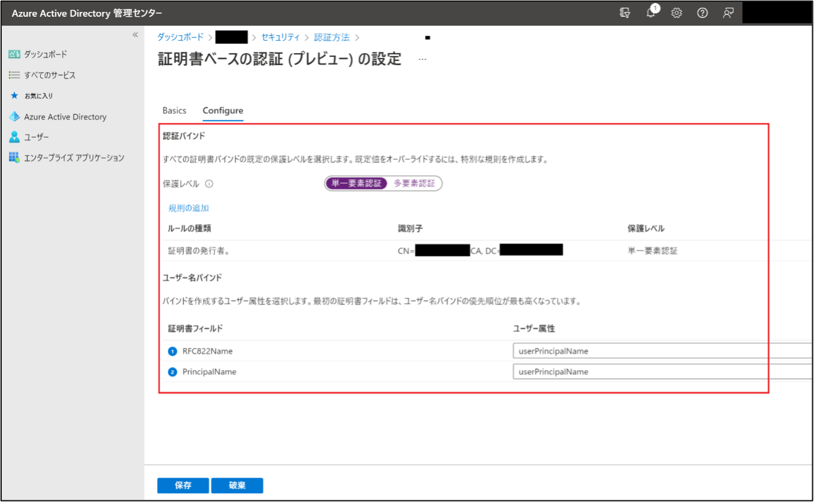Open portal settings gear
This screenshot has width=815, height=504.
click(677, 13)
